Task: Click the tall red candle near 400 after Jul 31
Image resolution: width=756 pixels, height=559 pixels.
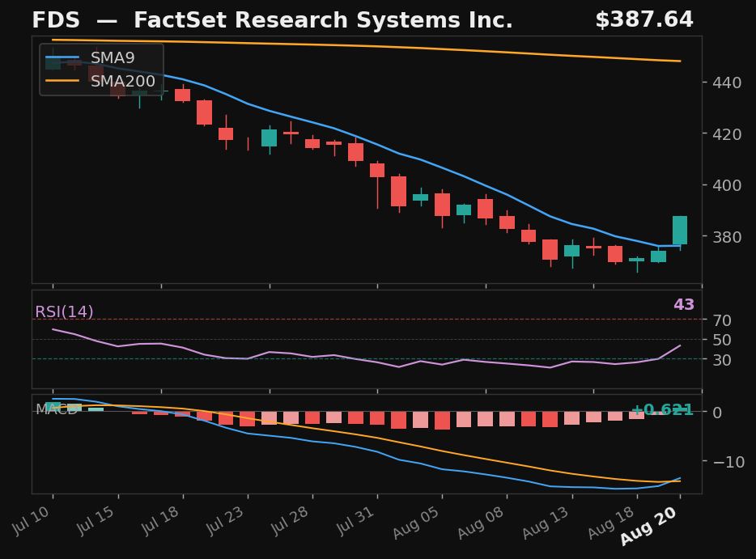Action: (399, 191)
